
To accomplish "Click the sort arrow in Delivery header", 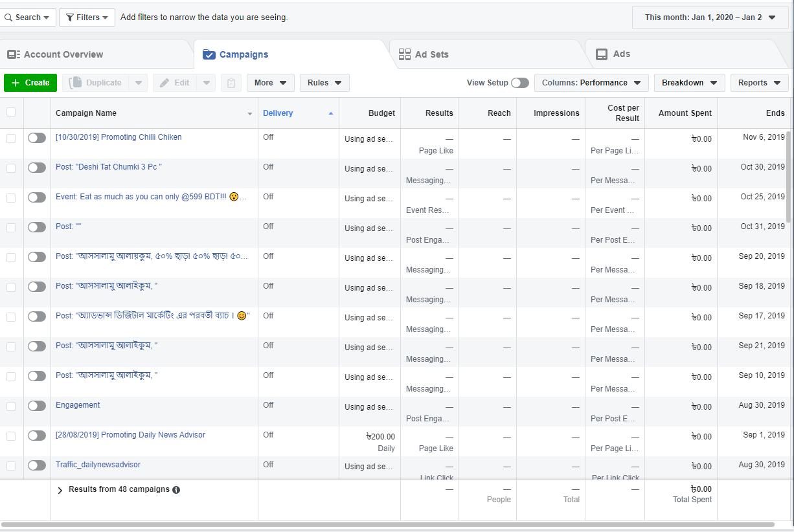I will point(331,113).
